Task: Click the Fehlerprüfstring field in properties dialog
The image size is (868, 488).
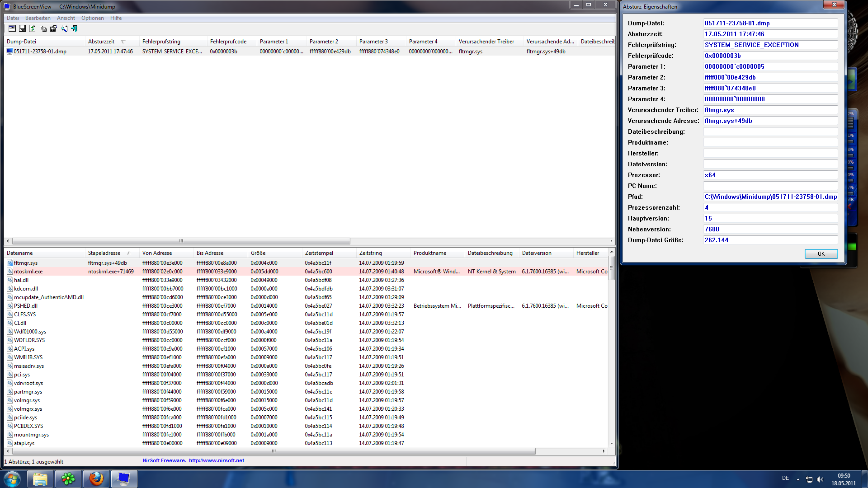Action: click(x=770, y=45)
